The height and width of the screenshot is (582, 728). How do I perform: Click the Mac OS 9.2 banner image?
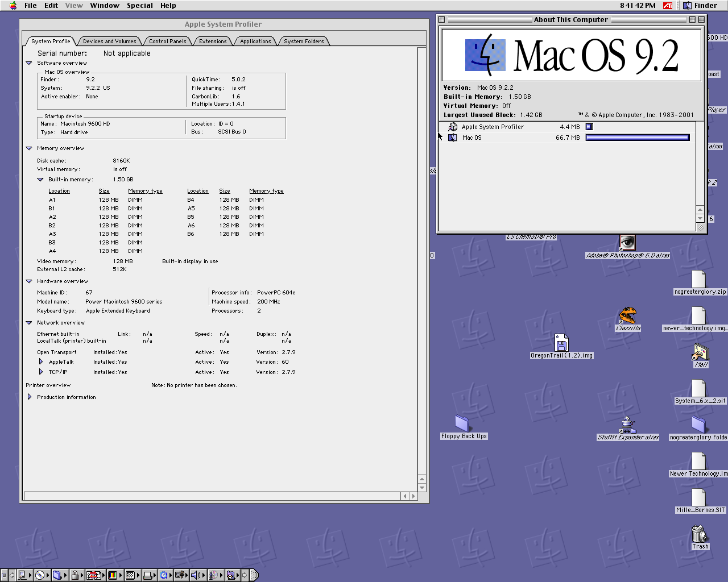pos(571,55)
